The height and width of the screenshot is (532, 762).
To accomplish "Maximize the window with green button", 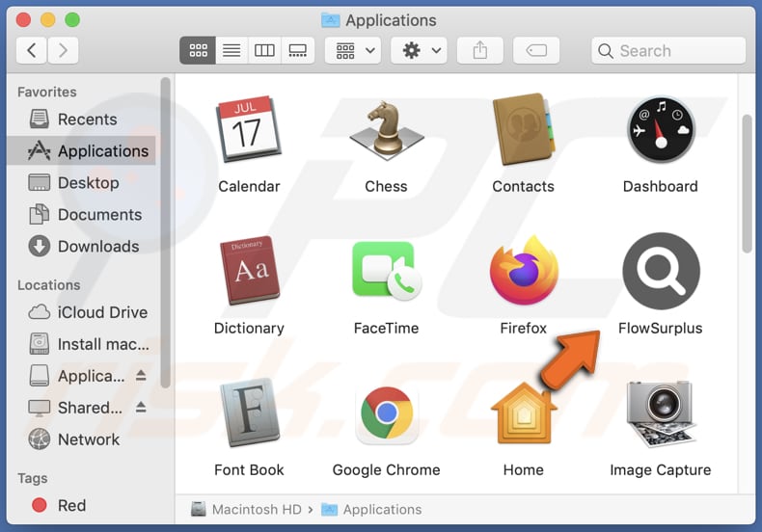I will pos(72,20).
